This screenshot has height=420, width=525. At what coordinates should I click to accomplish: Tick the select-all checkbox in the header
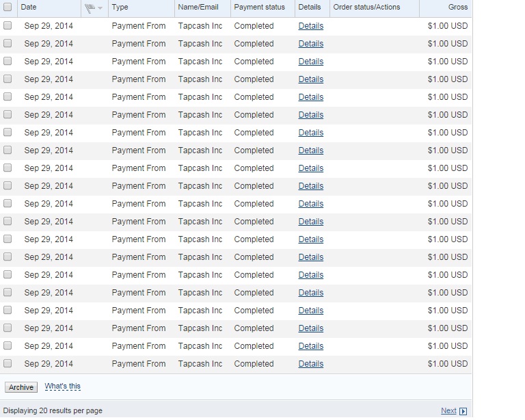tap(8, 7)
